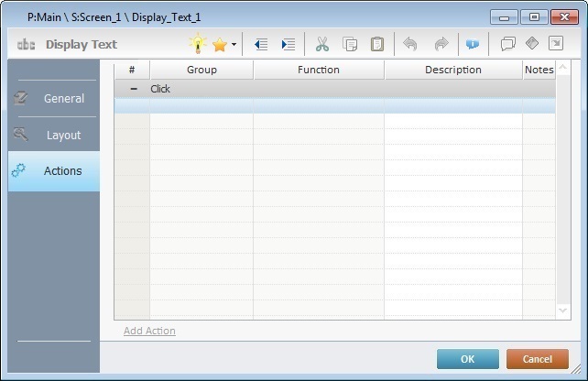The width and height of the screenshot is (588, 381).
Task: Click the clipboard paste icon
Action: [376, 44]
